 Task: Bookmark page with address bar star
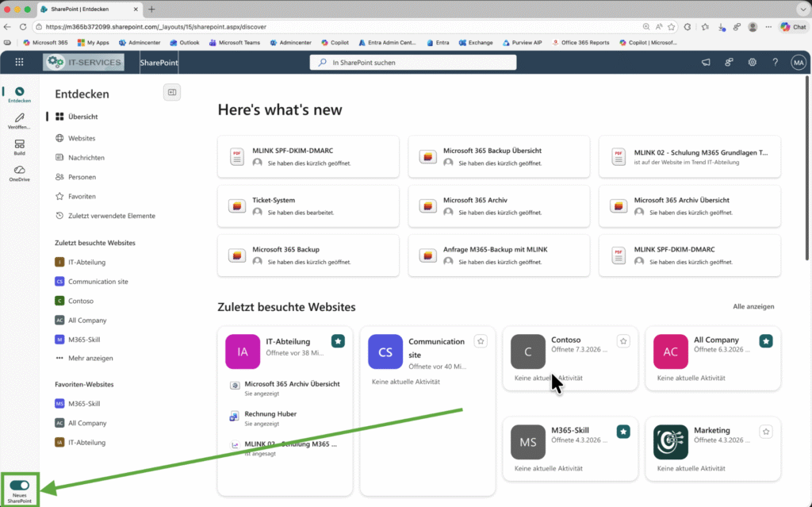672,26
